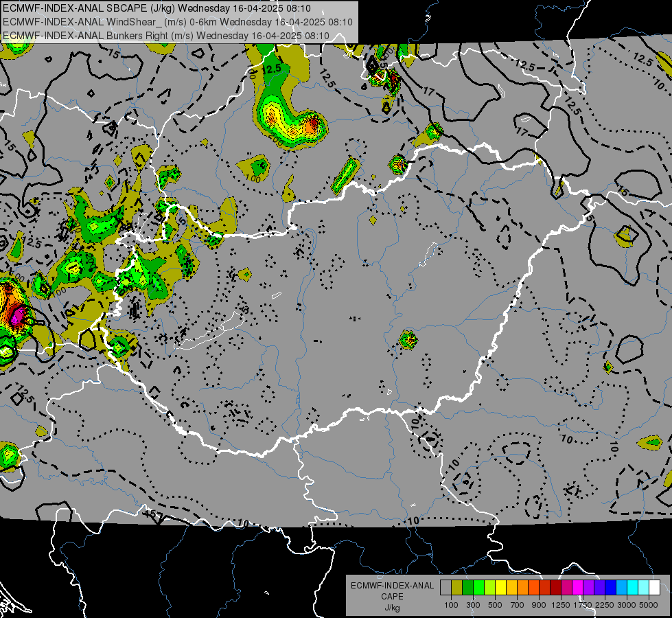This screenshot has height=618, width=672.
Task: Click the 3000 value on the legend scale
Action: [x=627, y=605]
